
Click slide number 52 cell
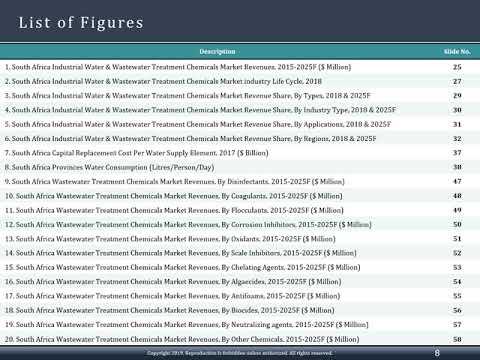pyautogui.click(x=457, y=253)
